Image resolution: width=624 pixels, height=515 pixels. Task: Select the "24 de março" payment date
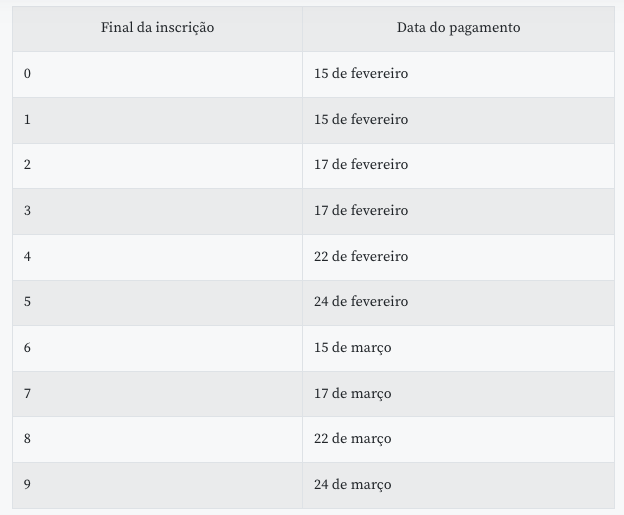[352, 485]
